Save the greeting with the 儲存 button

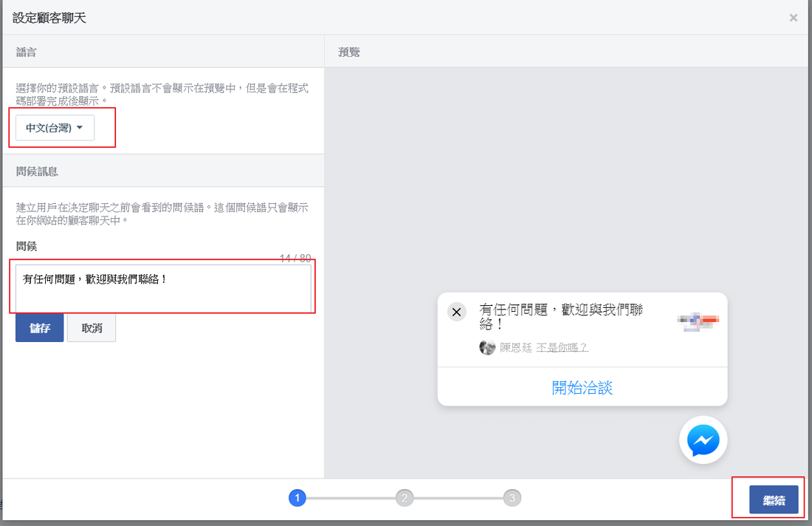39,328
